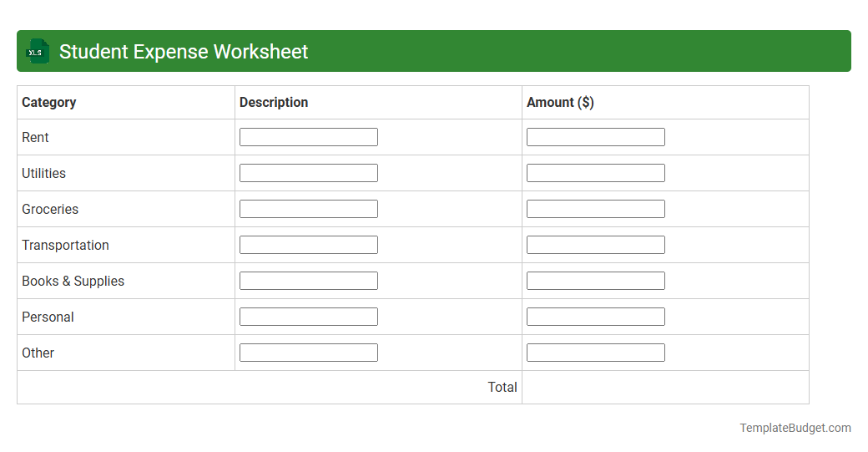Click the Rent description input field
The image size is (868, 452).
pyautogui.click(x=308, y=137)
